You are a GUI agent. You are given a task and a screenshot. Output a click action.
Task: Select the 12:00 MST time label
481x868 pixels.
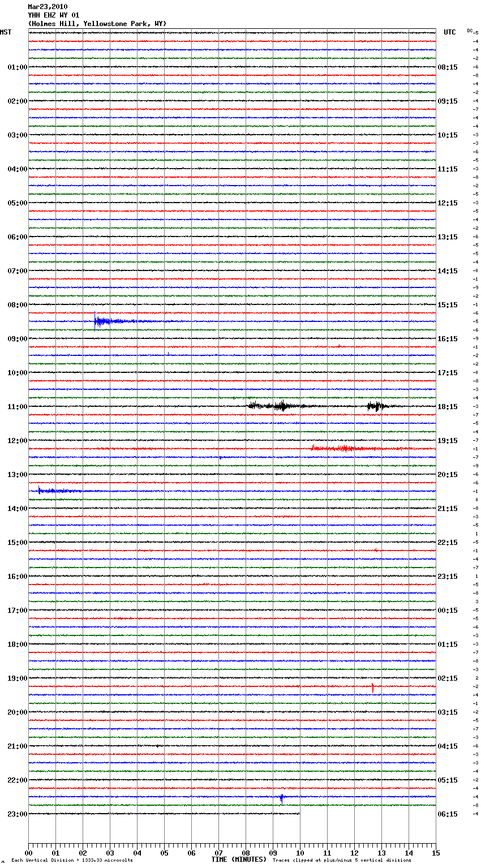click(18, 441)
